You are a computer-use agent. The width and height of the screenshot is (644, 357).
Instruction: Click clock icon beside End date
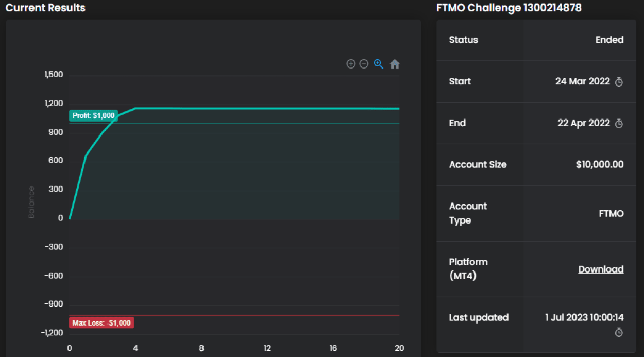(619, 124)
